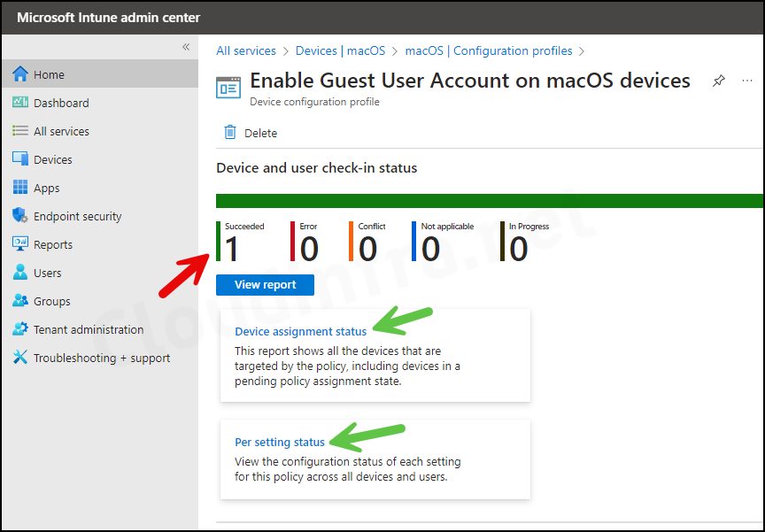The width and height of the screenshot is (765, 532).
Task: Click the Per setting status card description
Action: [348, 469]
